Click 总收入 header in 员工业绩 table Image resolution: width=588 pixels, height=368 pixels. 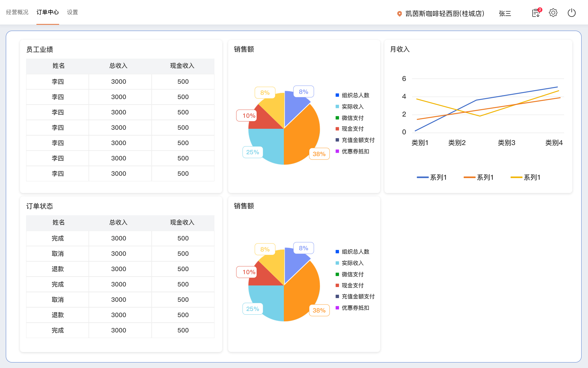pyautogui.click(x=119, y=66)
